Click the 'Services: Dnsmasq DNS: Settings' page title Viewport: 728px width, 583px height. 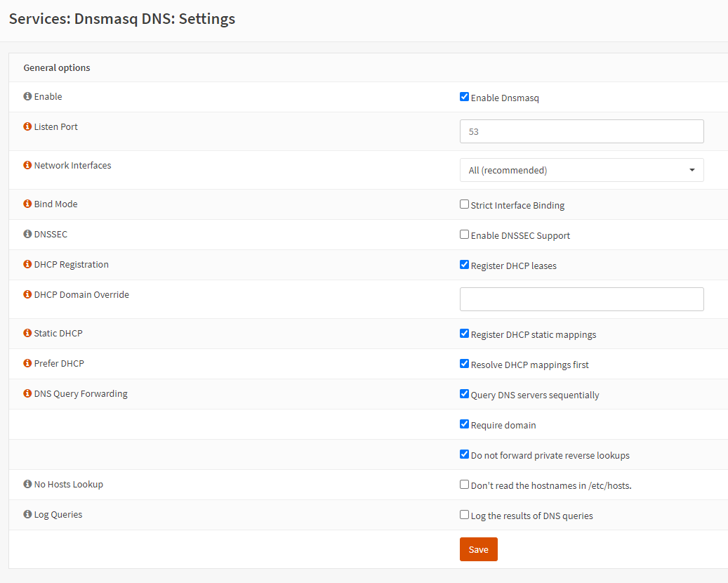[122, 18]
